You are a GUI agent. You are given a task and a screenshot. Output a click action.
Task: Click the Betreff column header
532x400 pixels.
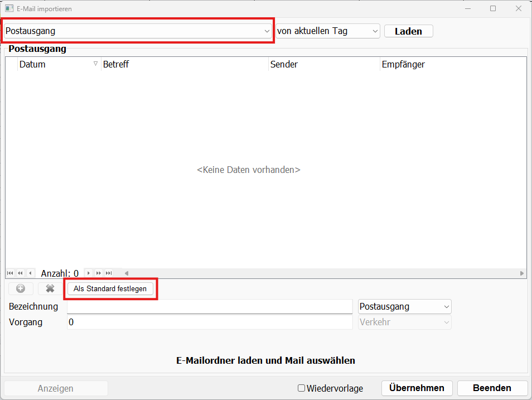coord(184,64)
